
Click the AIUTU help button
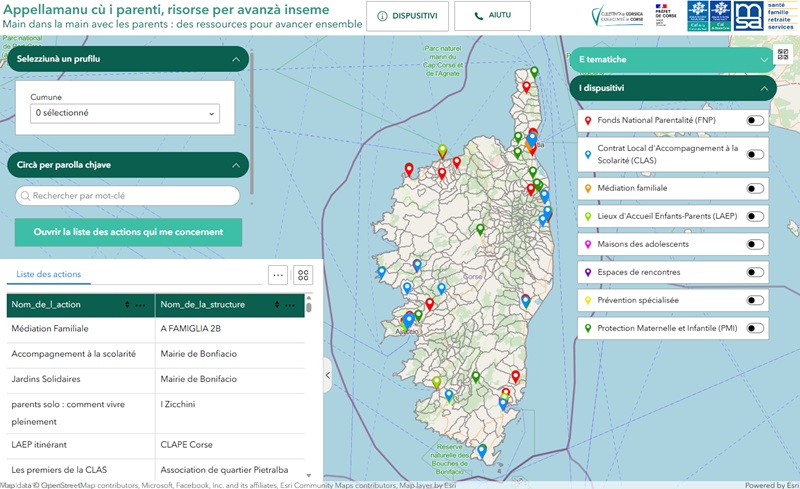(492, 16)
